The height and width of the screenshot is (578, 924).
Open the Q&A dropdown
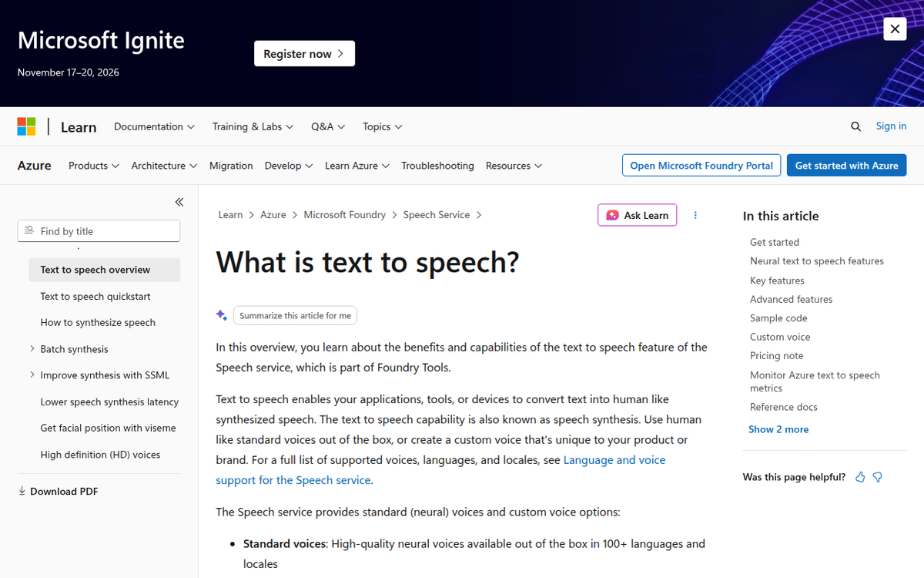tap(328, 126)
